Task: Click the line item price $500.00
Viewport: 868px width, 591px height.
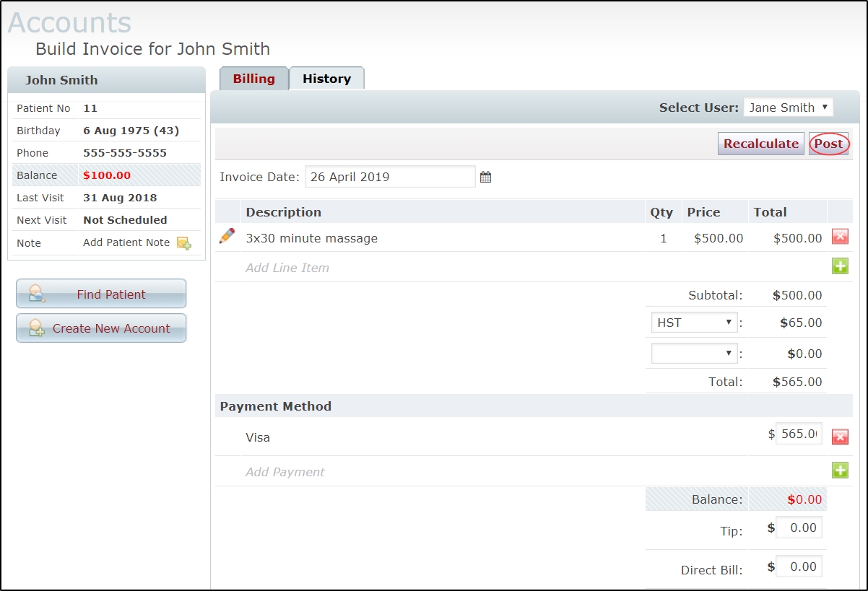Action: (x=719, y=238)
